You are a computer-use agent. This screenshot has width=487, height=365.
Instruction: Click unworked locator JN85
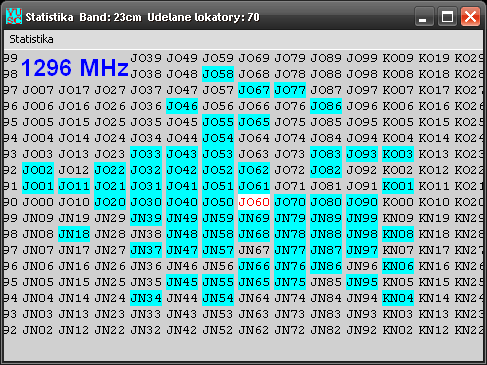tap(326, 282)
